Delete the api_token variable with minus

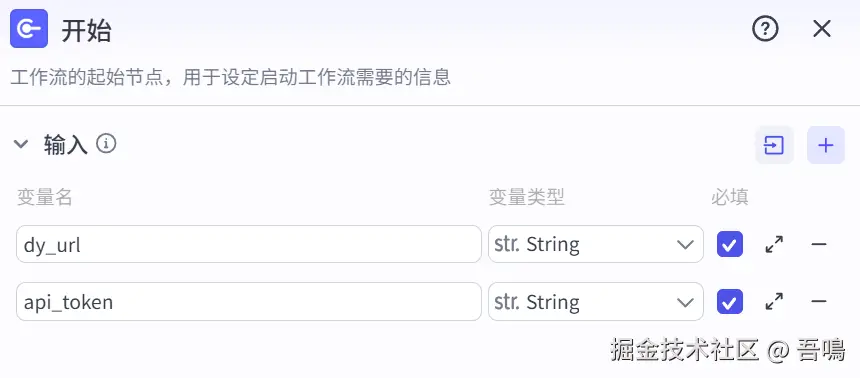[x=819, y=302]
